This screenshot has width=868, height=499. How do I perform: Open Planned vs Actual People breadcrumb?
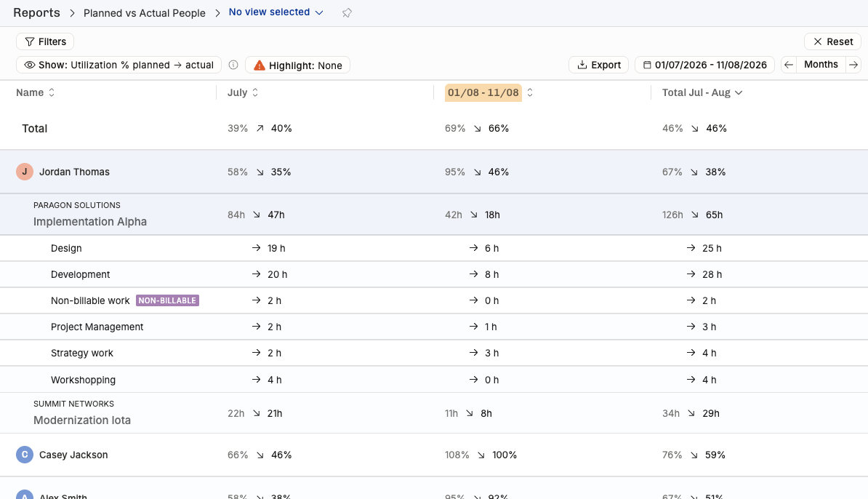click(145, 13)
